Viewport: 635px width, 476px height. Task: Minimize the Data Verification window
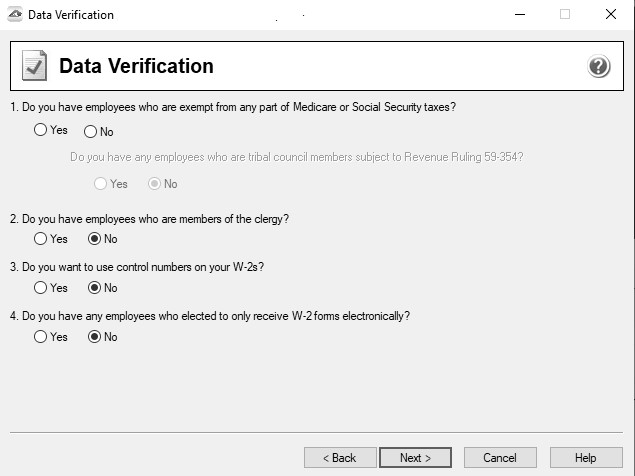(x=520, y=15)
